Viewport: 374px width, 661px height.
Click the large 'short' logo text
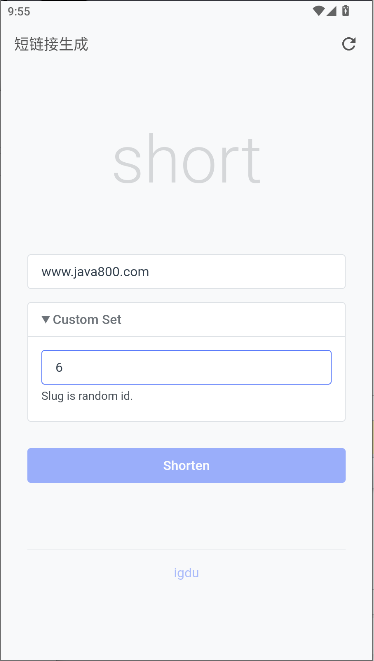(186, 159)
